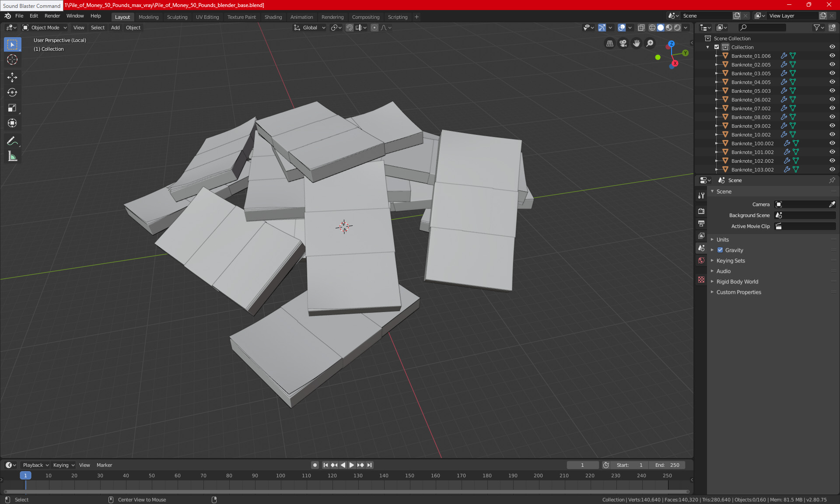
Task: Open the Global transform orientation dropdown
Action: point(310,28)
